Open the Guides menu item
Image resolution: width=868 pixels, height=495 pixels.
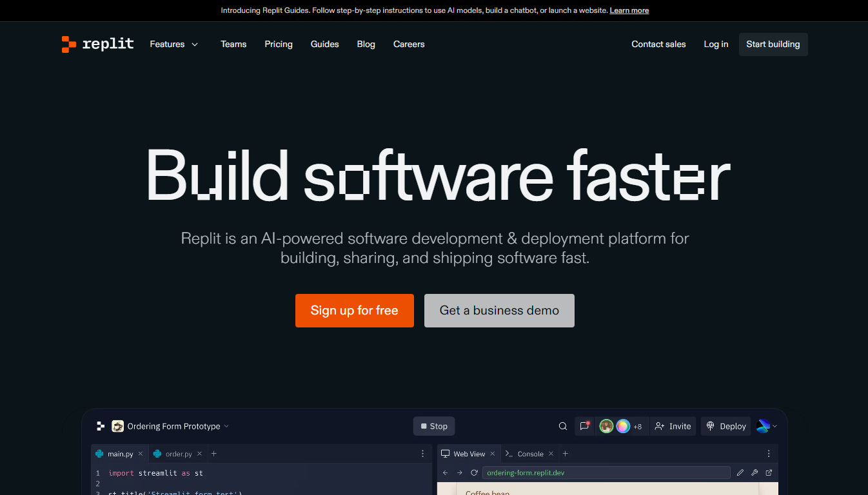pos(324,44)
